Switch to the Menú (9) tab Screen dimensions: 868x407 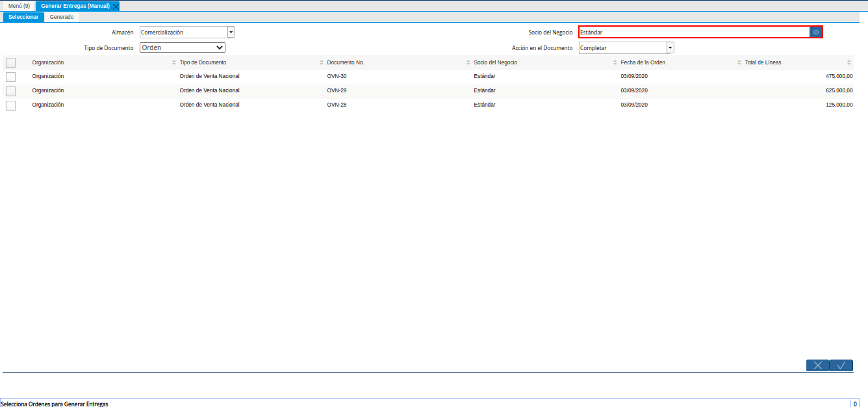[x=19, y=6]
